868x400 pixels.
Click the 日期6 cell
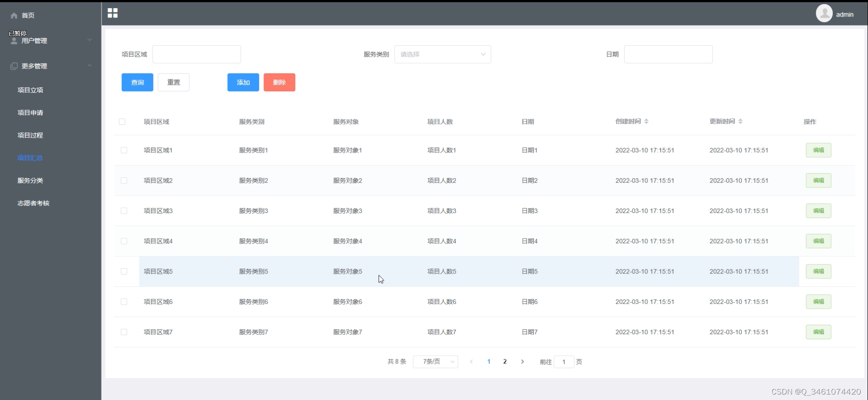(530, 302)
